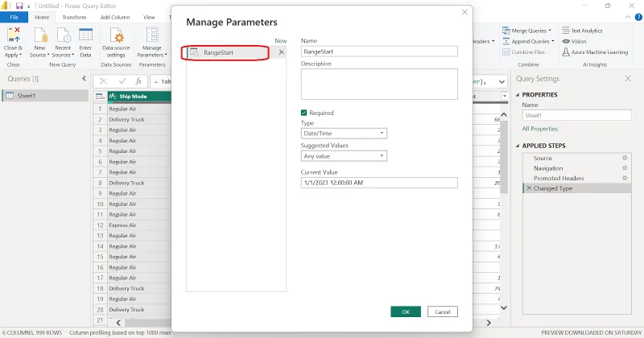Open the Type dropdown showing Date/Time

344,133
